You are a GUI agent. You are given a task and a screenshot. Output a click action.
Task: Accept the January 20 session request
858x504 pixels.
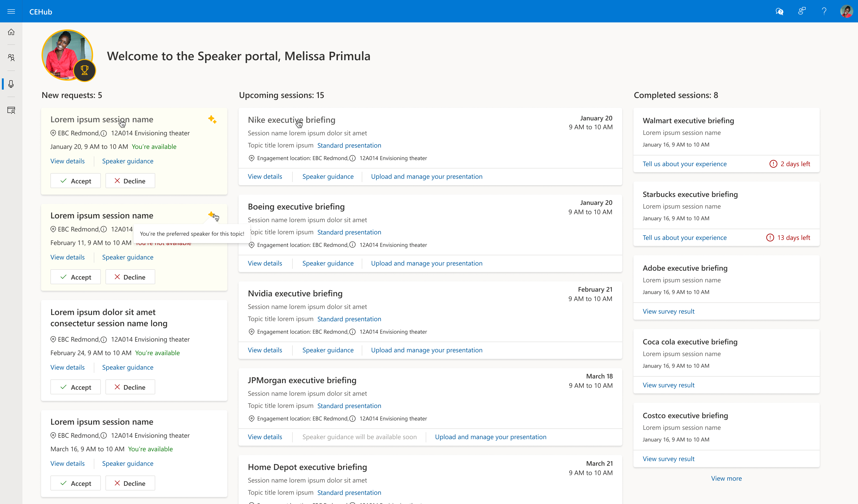click(x=76, y=181)
